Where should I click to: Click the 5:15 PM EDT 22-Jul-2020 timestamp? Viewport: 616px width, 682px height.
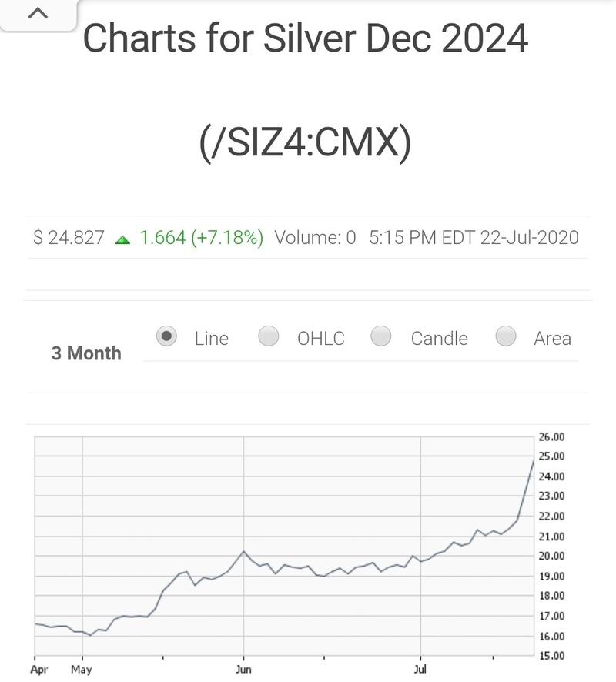[x=474, y=238]
